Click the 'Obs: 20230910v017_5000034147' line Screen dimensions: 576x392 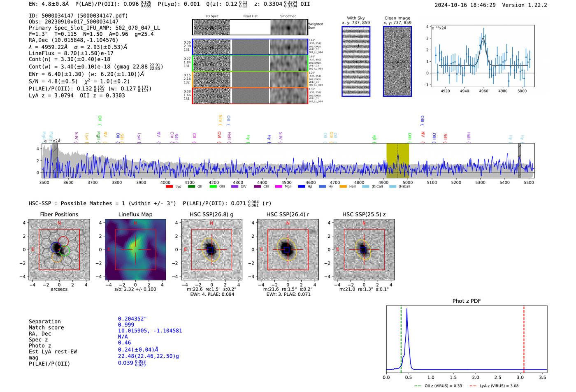(x=74, y=22)
